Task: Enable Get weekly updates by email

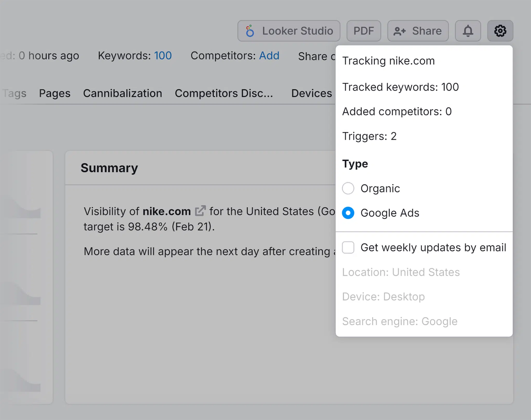Action: click(x=348, y=247)
